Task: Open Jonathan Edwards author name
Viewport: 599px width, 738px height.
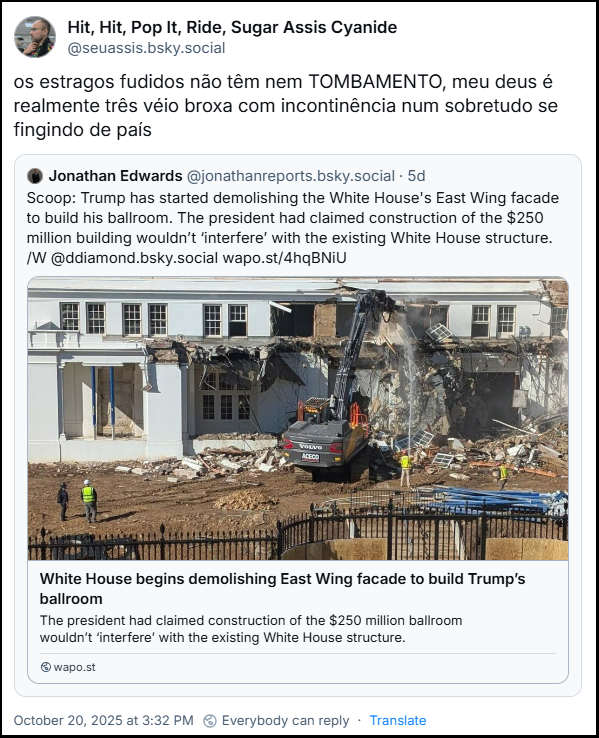Action: pyautogui.click(x=115, y=176)
